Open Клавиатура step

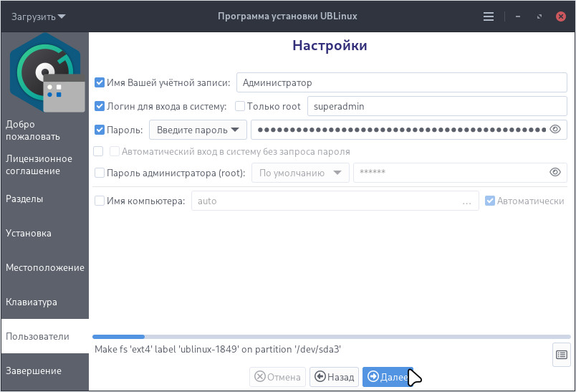pos(44,302)
